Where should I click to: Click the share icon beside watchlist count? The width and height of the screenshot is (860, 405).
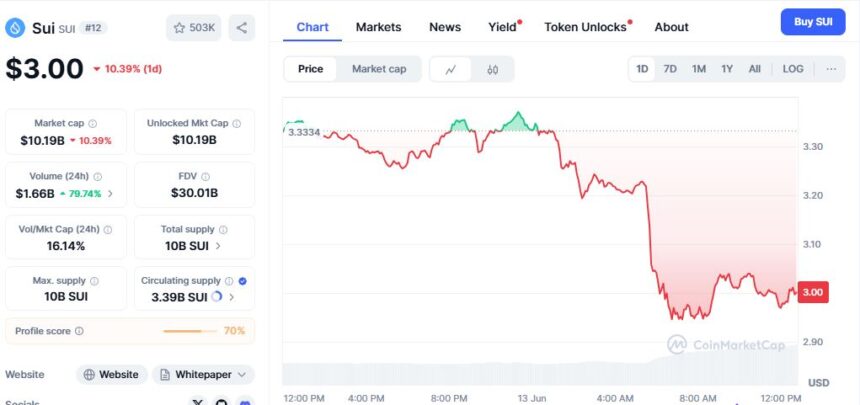(x=241, y=28)
